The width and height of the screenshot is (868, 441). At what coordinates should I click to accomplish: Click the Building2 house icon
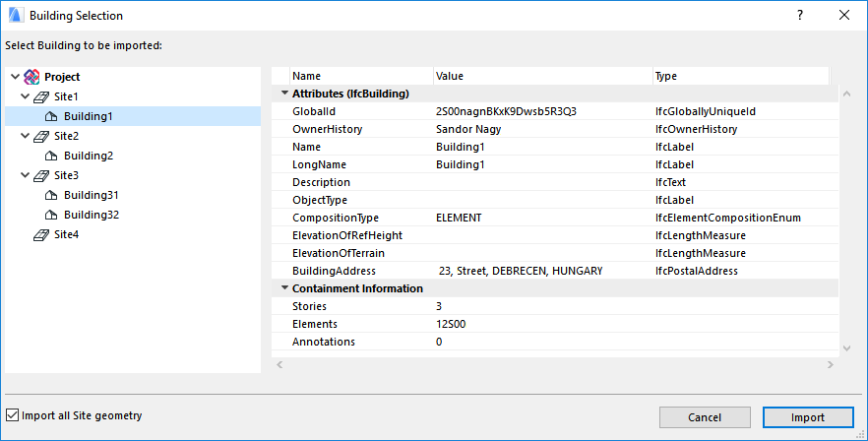tap(53, 156)
